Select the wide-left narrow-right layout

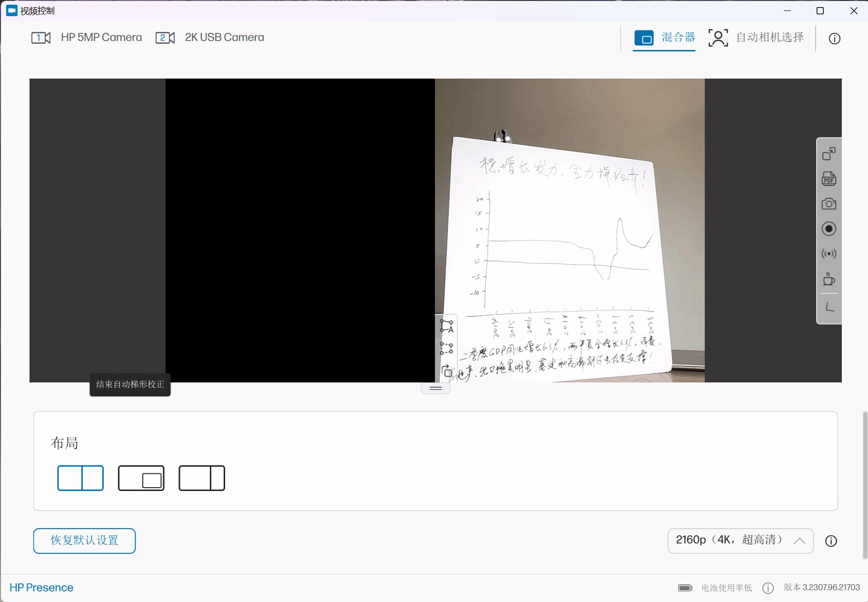pos(202,478)
